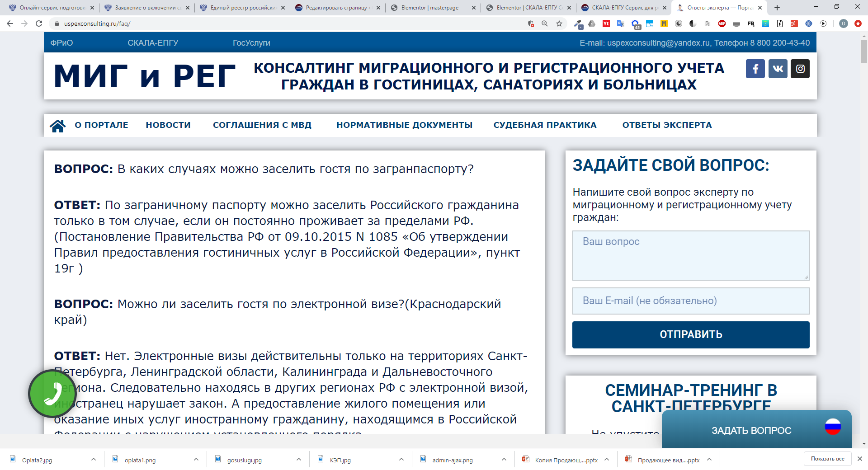Click the ФРиО top bar link

[61, 43]
